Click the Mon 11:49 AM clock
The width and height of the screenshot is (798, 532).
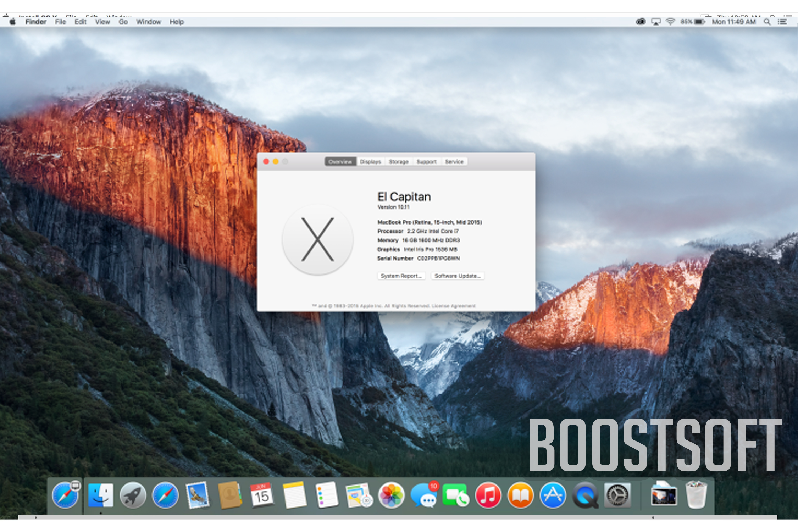734,22
